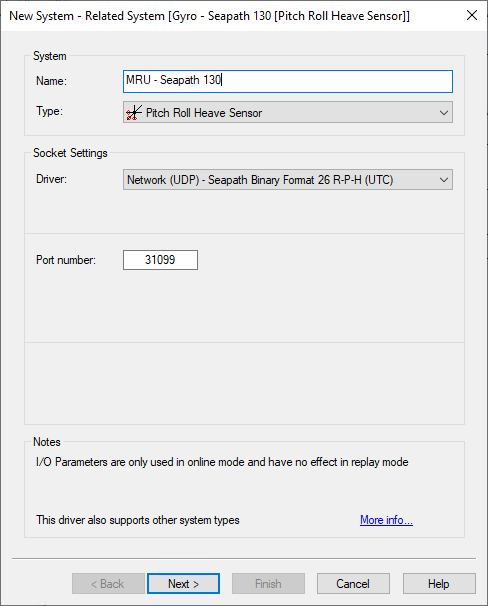
Task: Expand the Type dropdown chevron arrow
Action: click(x=444, y=113)
